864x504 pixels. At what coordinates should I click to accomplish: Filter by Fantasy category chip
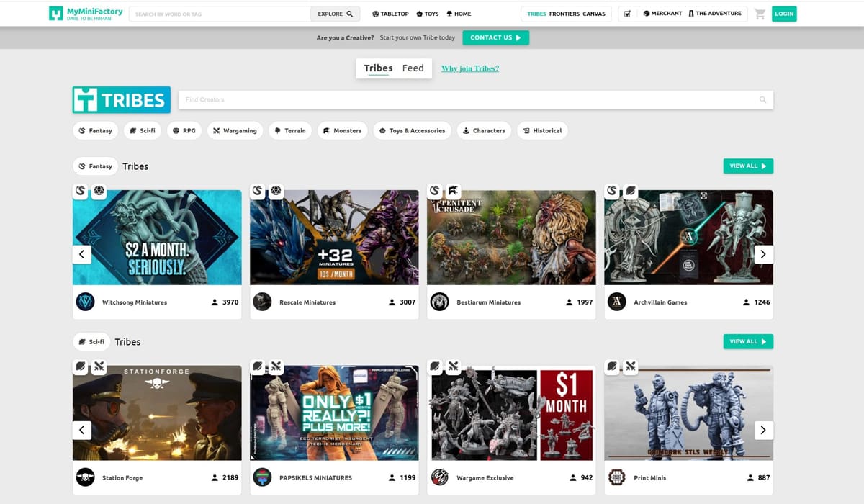click(x=96, y=130)
